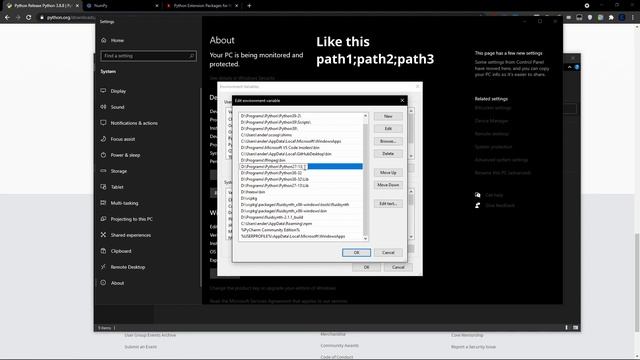The image size is (640, 360).
Task: Click the search magnifier in Find a setting
Action: 191,56
